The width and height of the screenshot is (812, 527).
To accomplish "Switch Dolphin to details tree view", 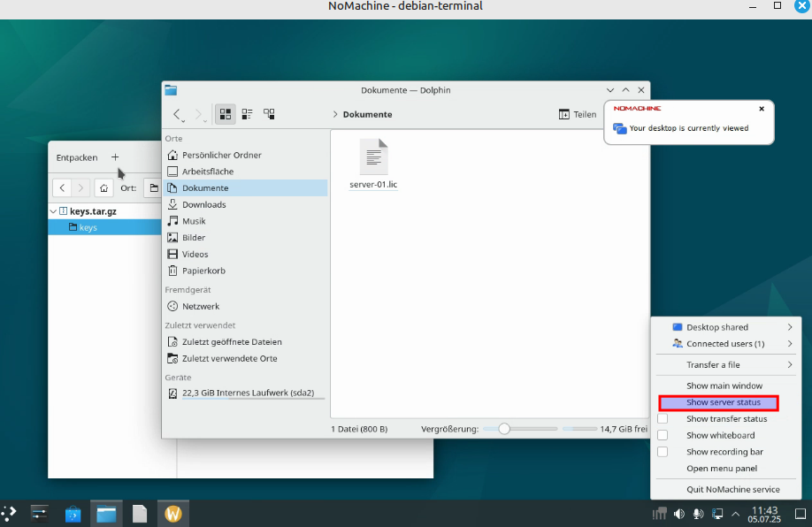I will (269, 114).
